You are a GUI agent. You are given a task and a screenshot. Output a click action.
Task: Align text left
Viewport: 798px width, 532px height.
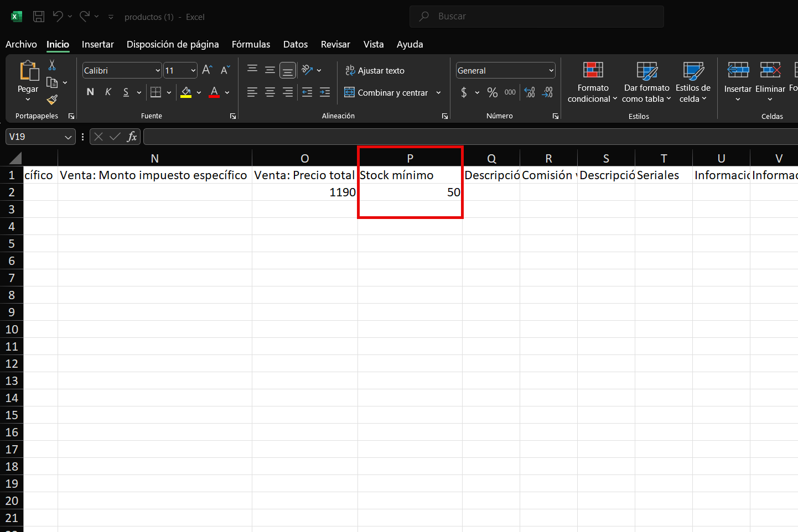tap(252, 92)
